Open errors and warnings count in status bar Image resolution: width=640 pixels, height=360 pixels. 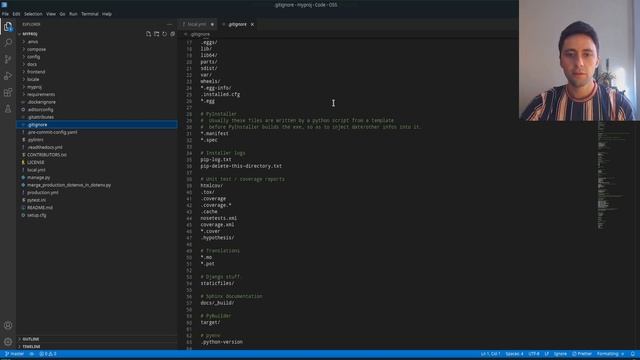[48, 354]
